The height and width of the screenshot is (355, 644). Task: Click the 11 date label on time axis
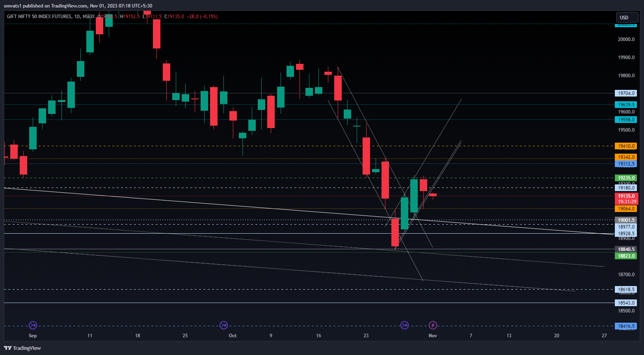pos(90,336)
